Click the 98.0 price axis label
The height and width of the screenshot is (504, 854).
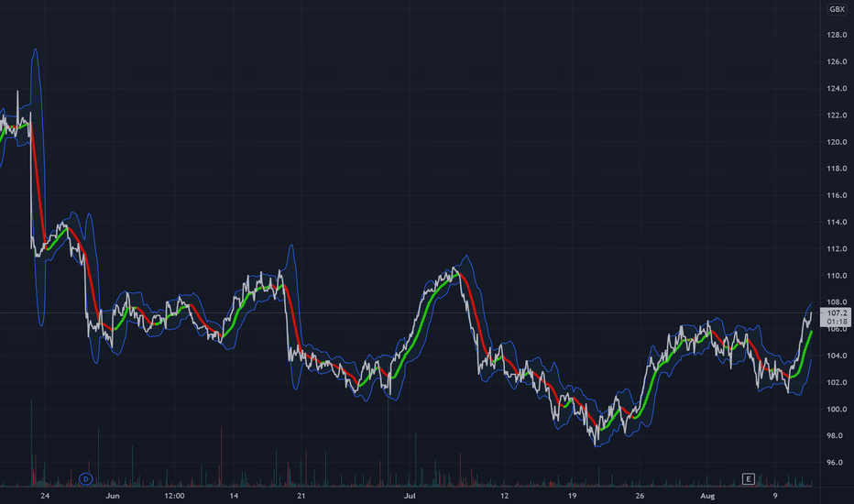coord(837,436)
